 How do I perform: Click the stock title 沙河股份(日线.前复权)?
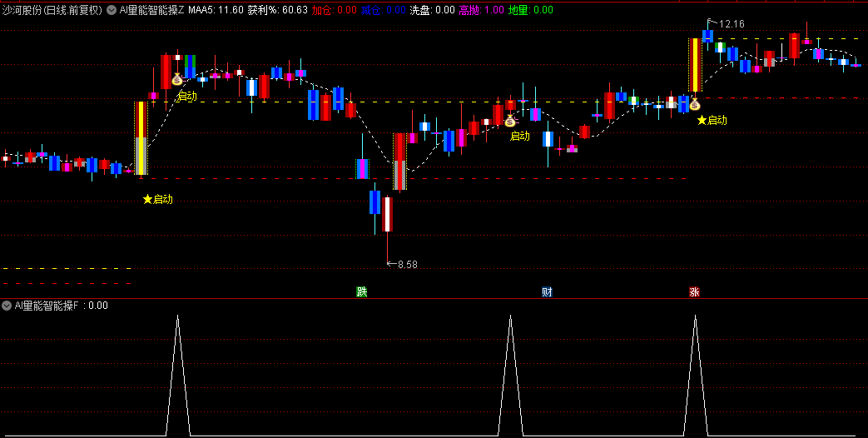point(52,10)
